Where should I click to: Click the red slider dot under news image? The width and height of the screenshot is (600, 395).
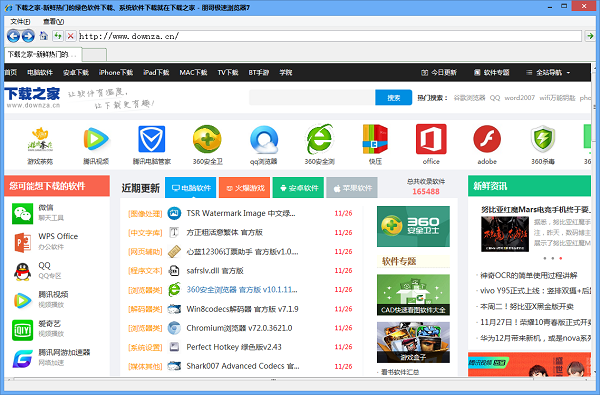click(561, 258)
